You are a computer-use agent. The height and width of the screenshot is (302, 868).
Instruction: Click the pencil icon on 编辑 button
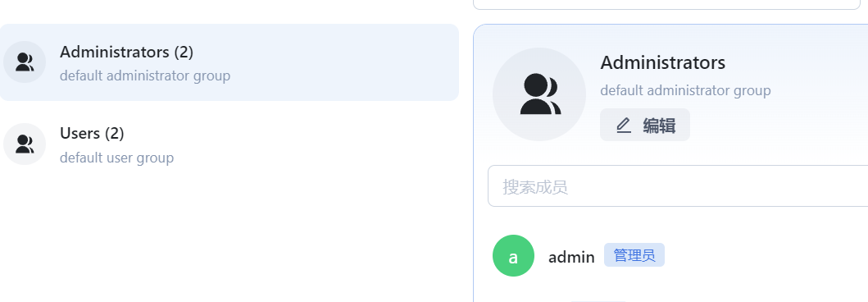pyautogui.click(x=624, y=126)
